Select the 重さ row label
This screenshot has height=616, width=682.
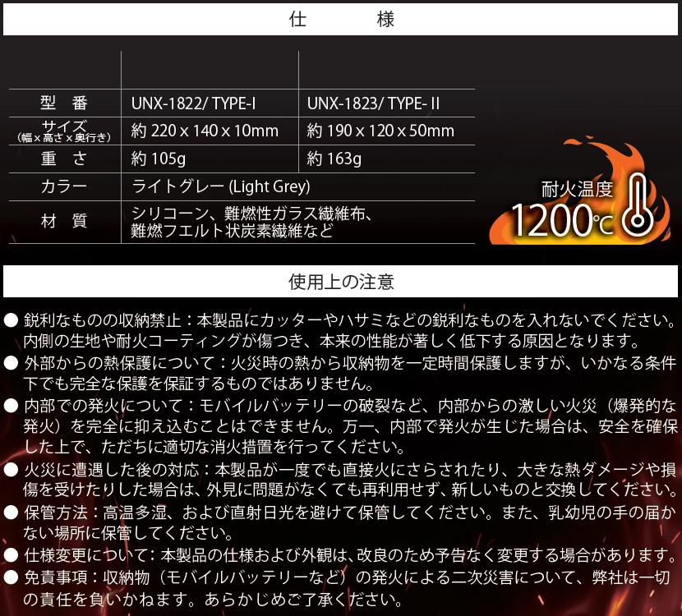64,159
